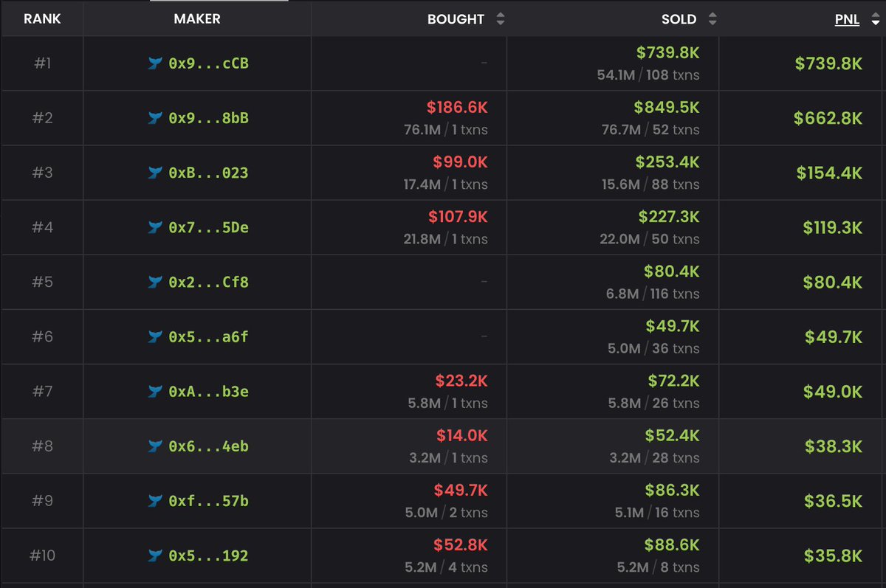Click bought amount $23.2K
Image resolution: width=886 pixels, height=588 pixels.
(461, 381)
